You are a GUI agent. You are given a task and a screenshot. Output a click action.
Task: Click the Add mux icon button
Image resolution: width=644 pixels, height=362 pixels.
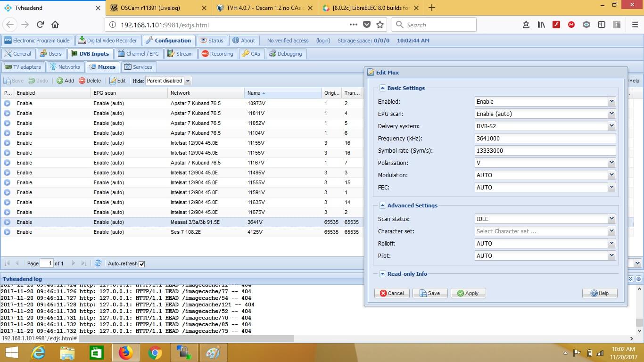65,81
